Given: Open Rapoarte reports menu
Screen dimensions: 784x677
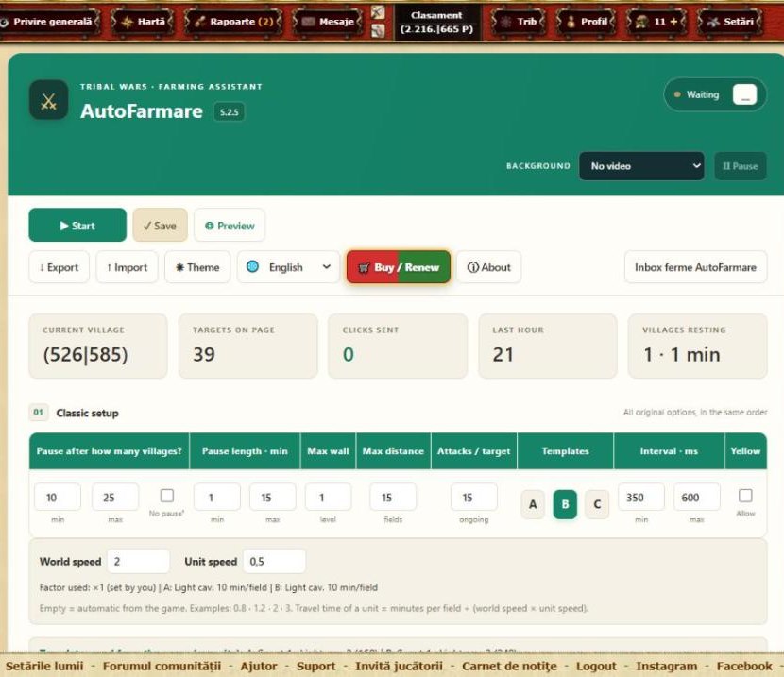Looking at the screenshot, I should 233,22.
